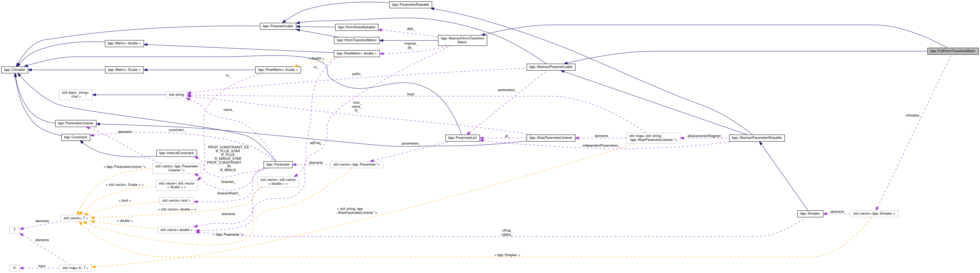Click the std::string node box

click(x=176, y=95)
